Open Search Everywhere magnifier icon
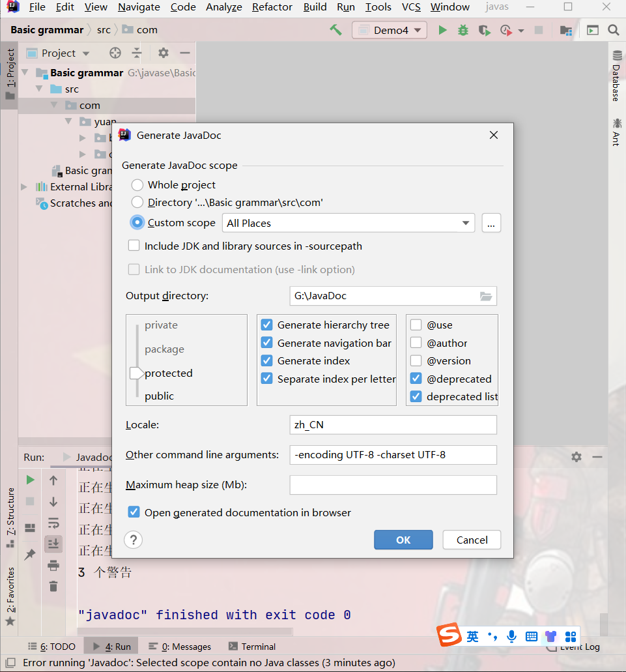The height and width of the screenshot is (672, 626). (x=613, y=30)
